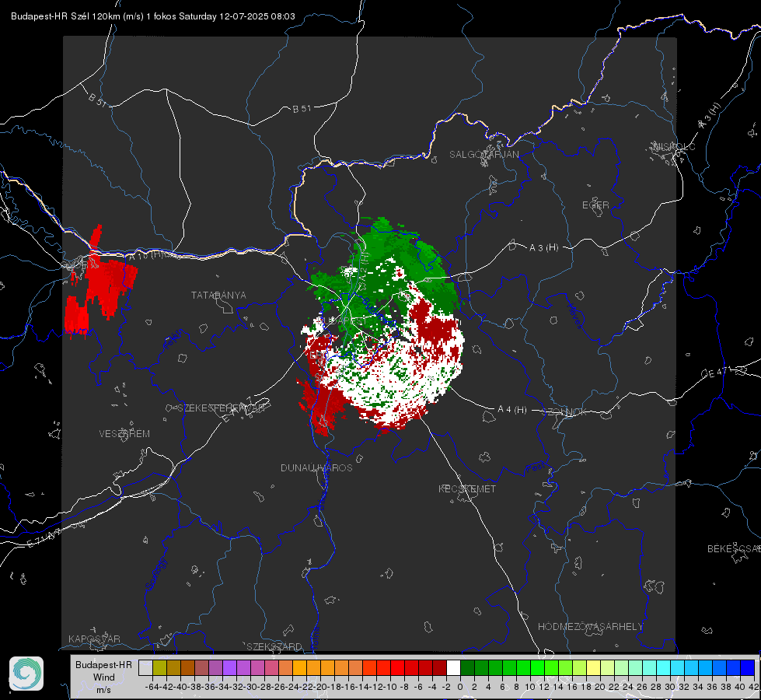
Task: Choose the bright red swatch between -10 and -8
Action: click(397, 667)
